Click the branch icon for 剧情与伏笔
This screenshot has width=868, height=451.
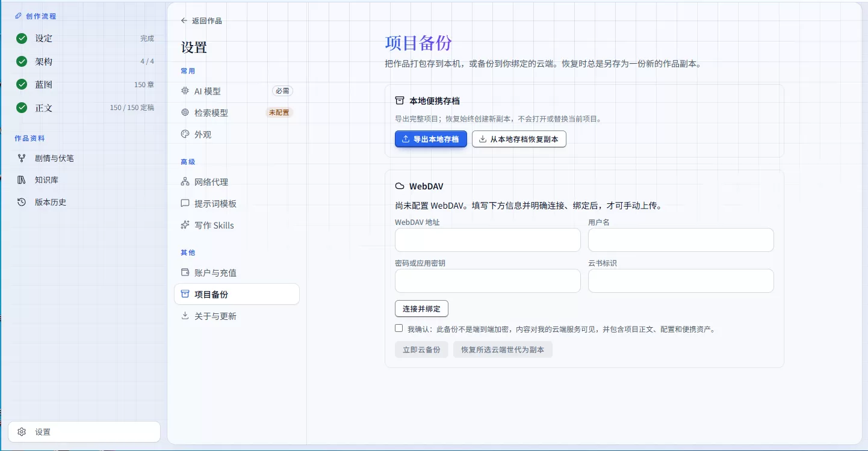[22, 158]
